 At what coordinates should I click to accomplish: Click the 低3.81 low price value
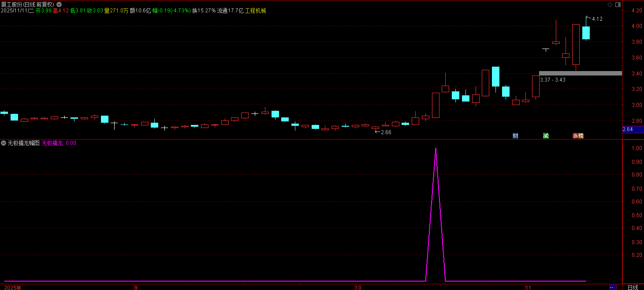(78, 11)
